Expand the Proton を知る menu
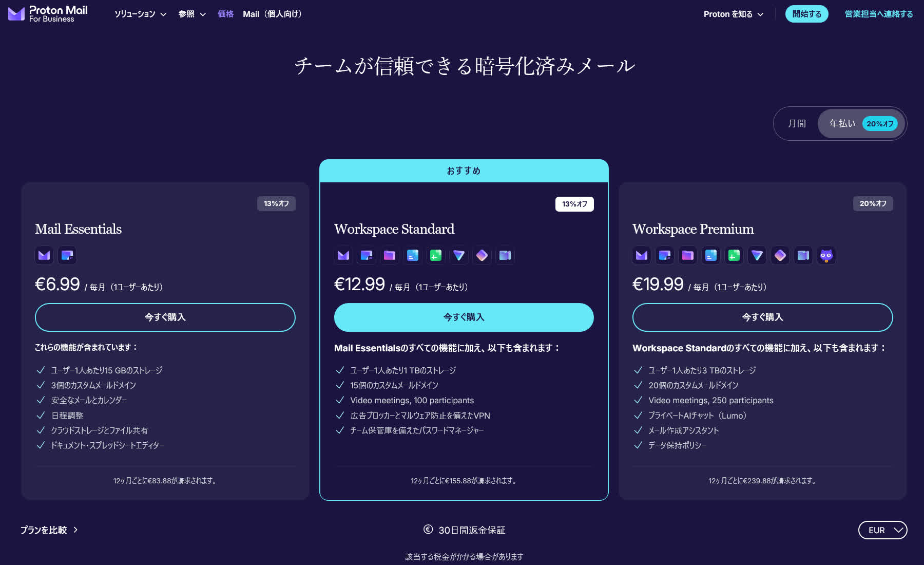 (x=733, y=14)
